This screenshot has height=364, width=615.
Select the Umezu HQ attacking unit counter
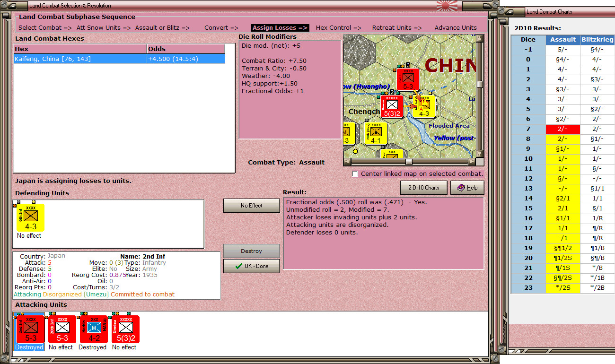coord(126,329)
